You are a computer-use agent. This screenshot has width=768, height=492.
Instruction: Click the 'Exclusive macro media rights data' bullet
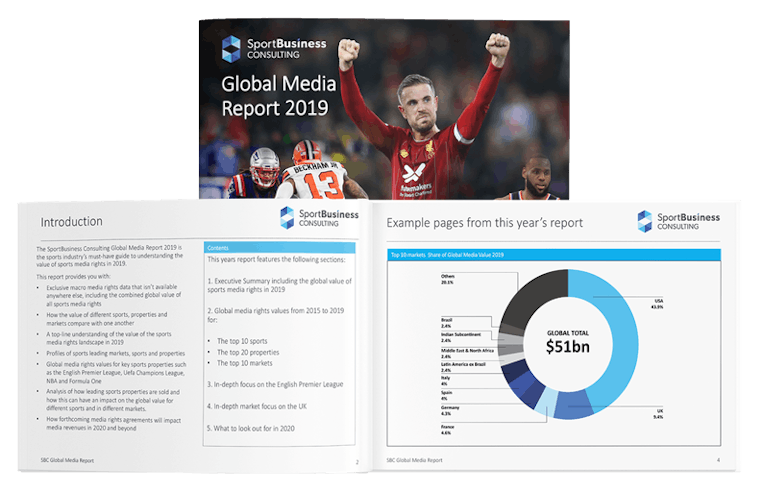click(x=114, y=295)
